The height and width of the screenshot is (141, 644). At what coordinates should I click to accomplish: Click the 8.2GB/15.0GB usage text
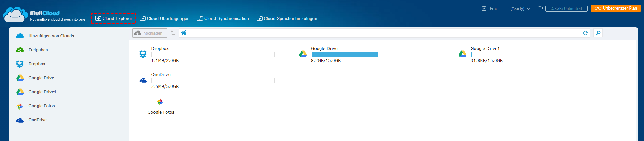point(326,61)
